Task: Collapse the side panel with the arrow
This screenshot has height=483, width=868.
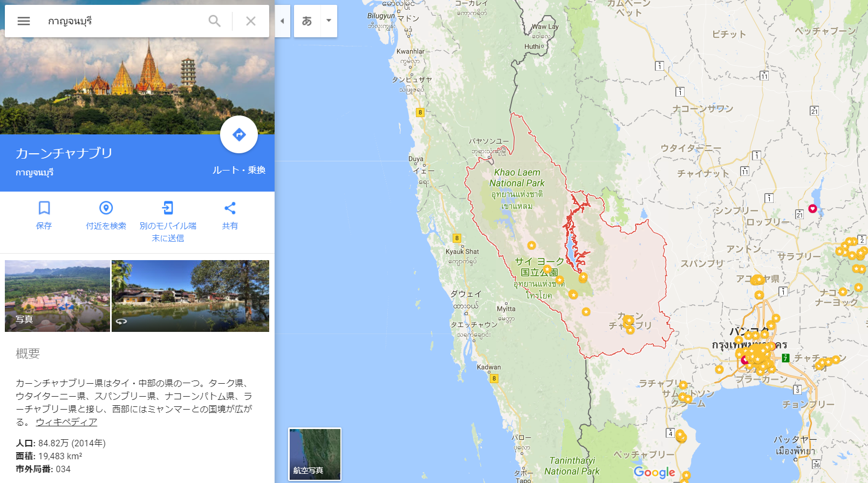Action: 282,21
